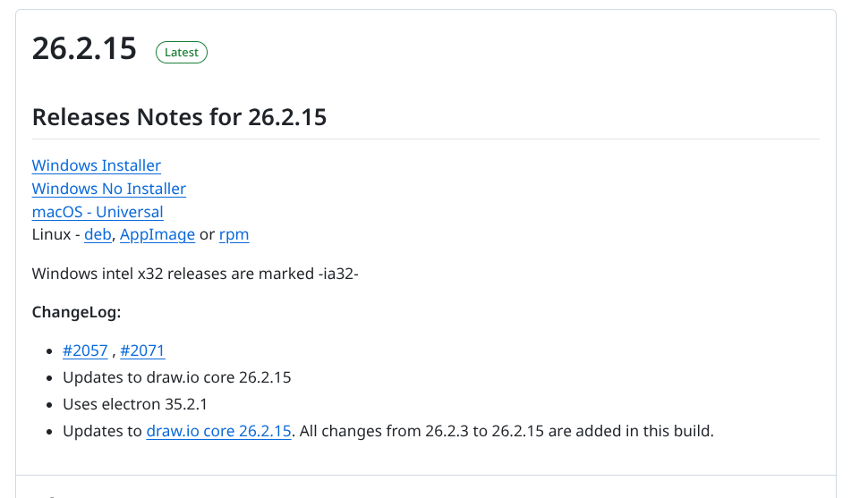Open the Windows Installer download link
Screen dimensions: 868x498
(x=97, y=165)
